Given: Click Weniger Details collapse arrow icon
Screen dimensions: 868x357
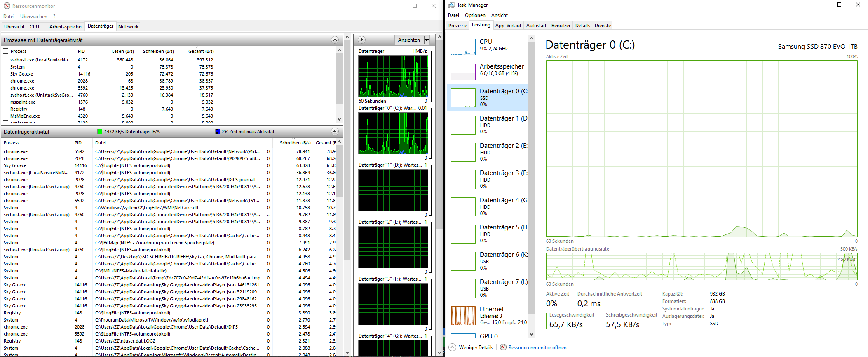Looking at the screenshot, I should 453,347.
